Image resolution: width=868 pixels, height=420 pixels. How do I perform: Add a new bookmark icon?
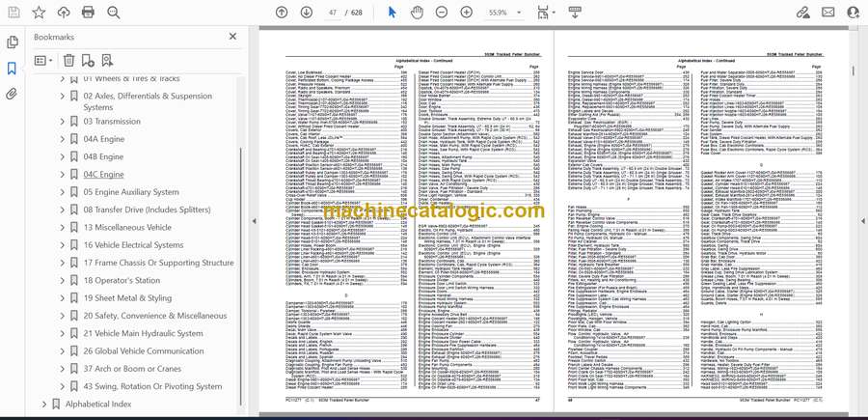click(x=88, y=61)
